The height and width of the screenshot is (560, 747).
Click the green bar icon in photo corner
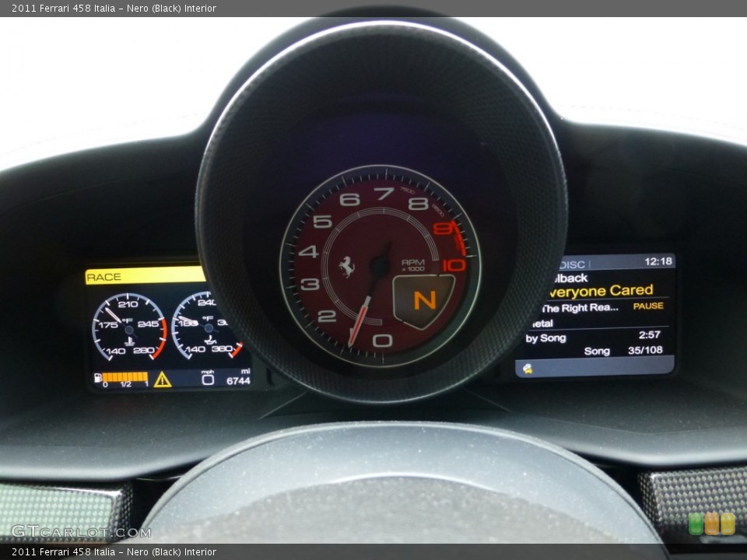[696, 523]
